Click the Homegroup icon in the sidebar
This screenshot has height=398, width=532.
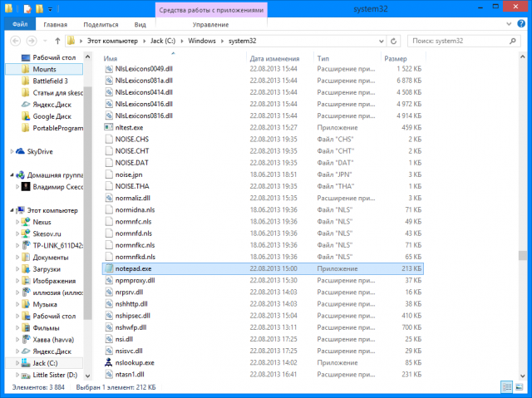[20, 175]
